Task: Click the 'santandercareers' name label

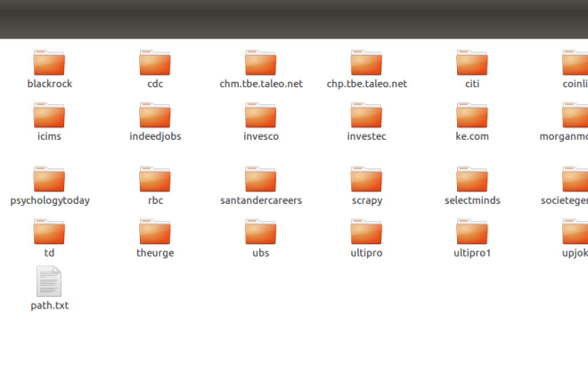Action: (x=261, y=200)
